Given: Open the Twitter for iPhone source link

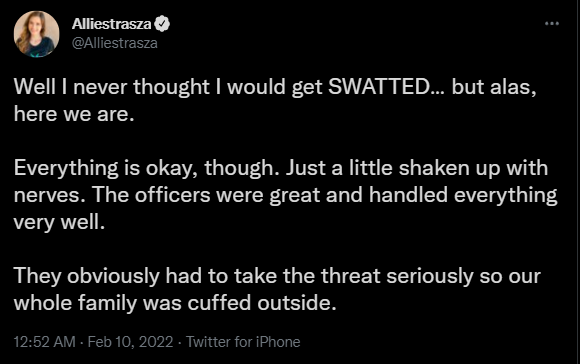Looking at the screenshot, I should (x=243, y=342).
